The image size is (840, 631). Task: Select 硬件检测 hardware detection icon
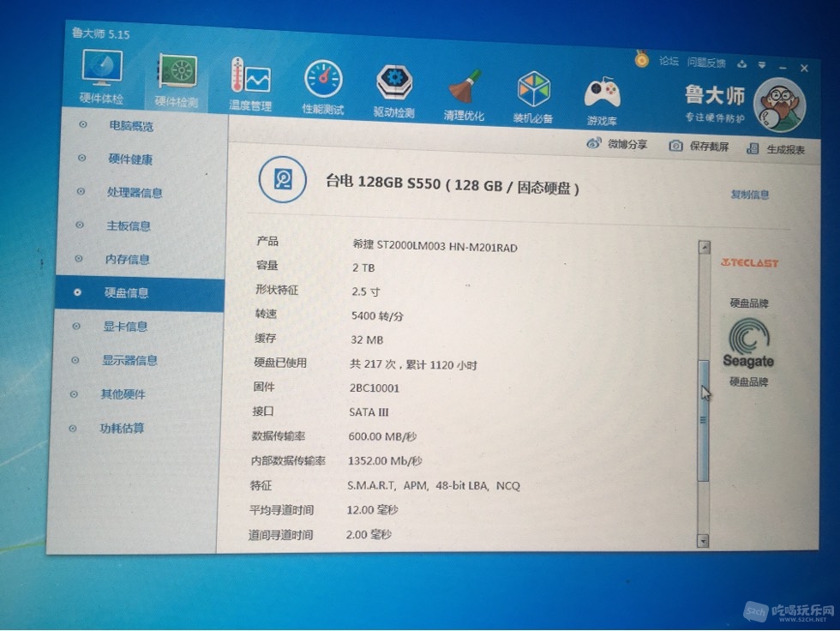click(x=177, y=80)
